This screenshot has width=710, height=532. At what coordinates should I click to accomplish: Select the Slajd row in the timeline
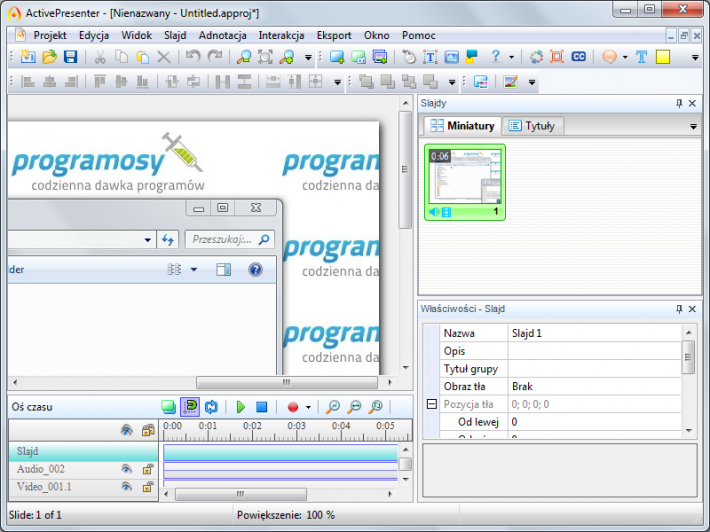pos(83,451)
